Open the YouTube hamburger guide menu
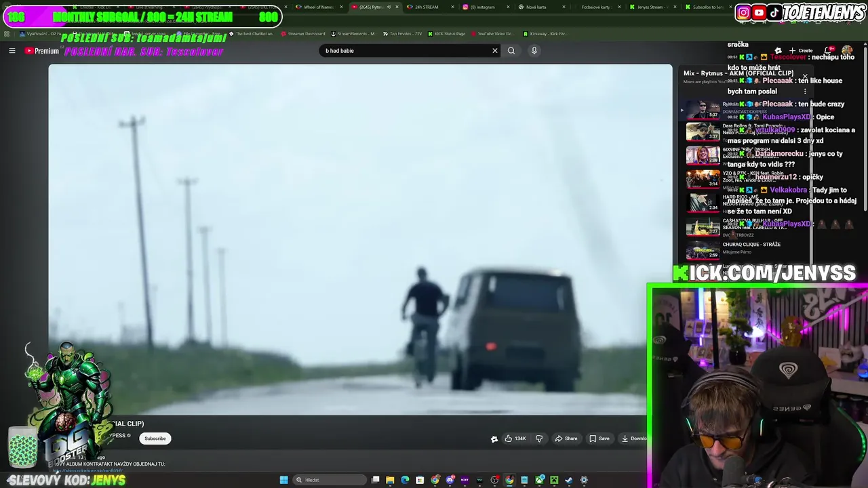The width and height of the screenshot is (868, 488). tap(12, 51)
